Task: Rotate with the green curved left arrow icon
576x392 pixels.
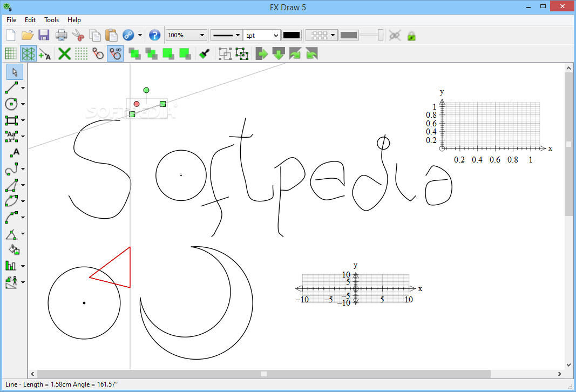Action: (x=311, y=53)
